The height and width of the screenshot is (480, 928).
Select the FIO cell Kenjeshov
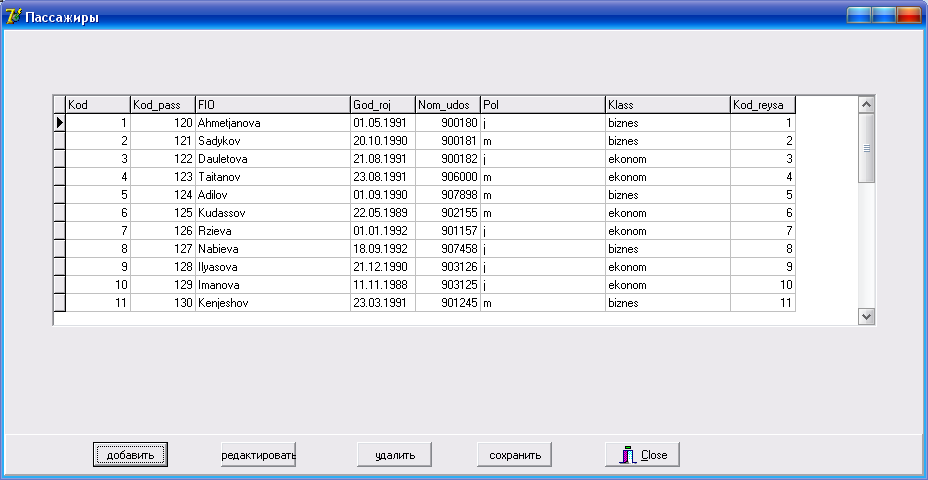tap(273, 302)
